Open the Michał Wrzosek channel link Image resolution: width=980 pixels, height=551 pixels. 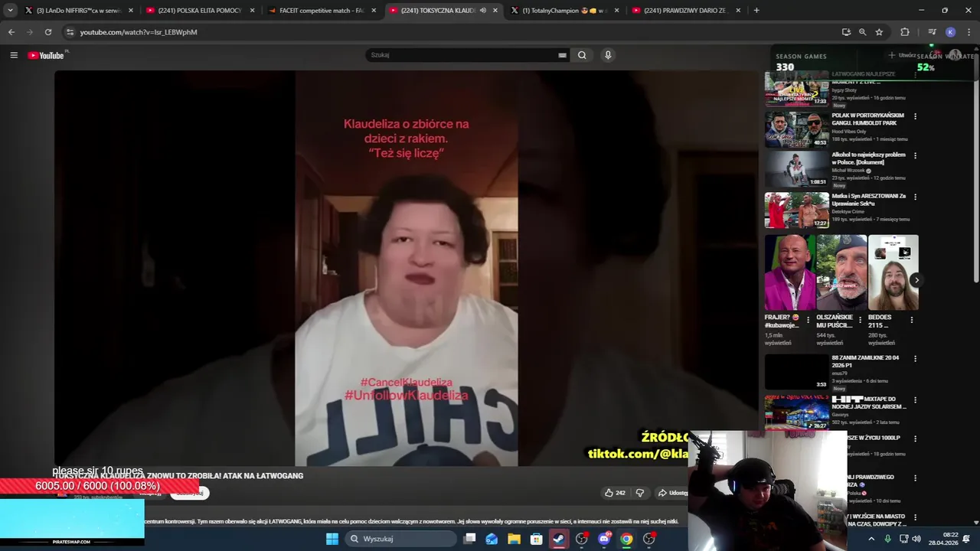click(847, 171)
